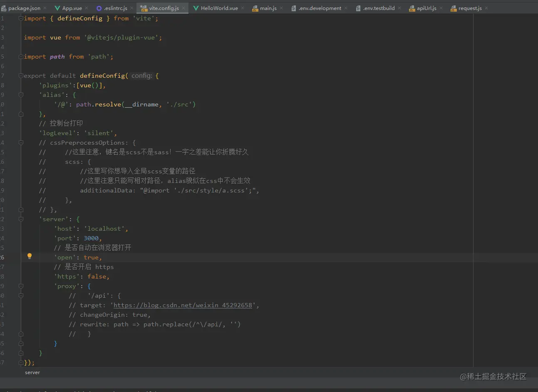Close the vite.config.js tab
Image resolution: width=538 pixels, height=392 pixels.
[183, 8]
